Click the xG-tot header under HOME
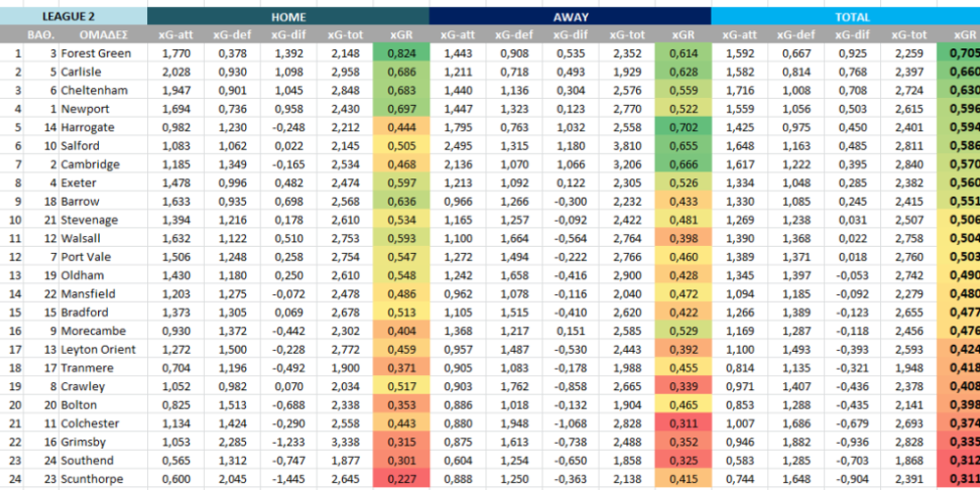This screenshot has width=980, height=490. coord(345,34)
